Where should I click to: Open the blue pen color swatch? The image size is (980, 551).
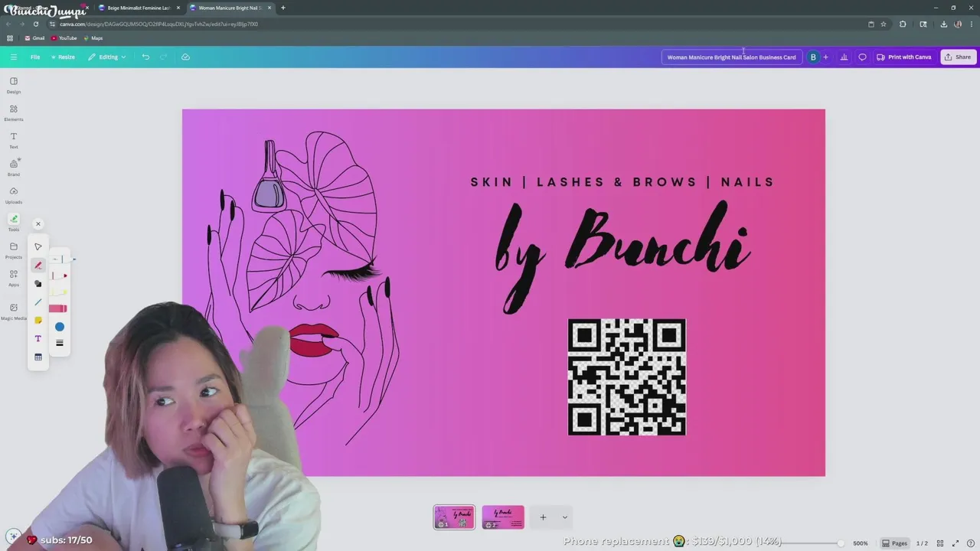pyautogui.click(x=60, y=327)
